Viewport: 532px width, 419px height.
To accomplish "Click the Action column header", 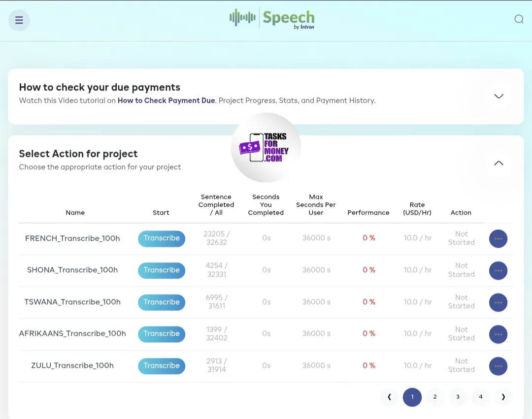I will pyautogui.click(x=461, y=213).
